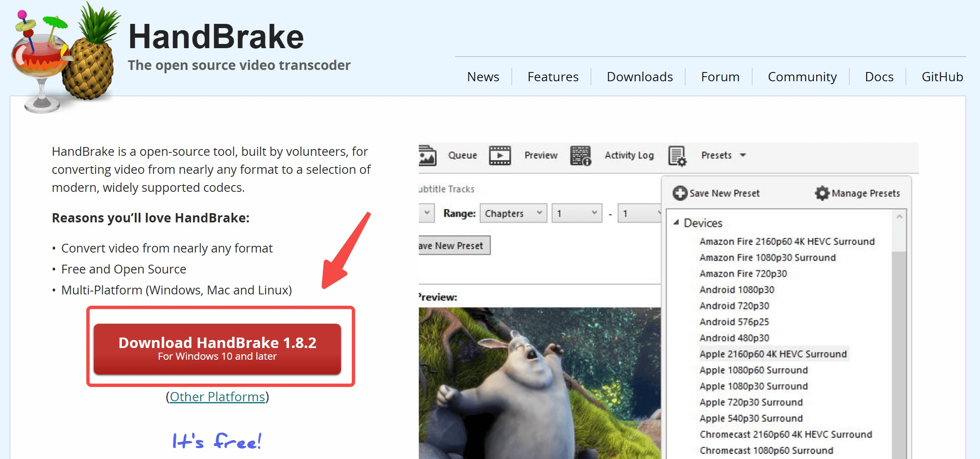Click the Save New Preset button in presets panel
Image resolution: width=980 pixels, height=459 pixels.
click(716, 193)
